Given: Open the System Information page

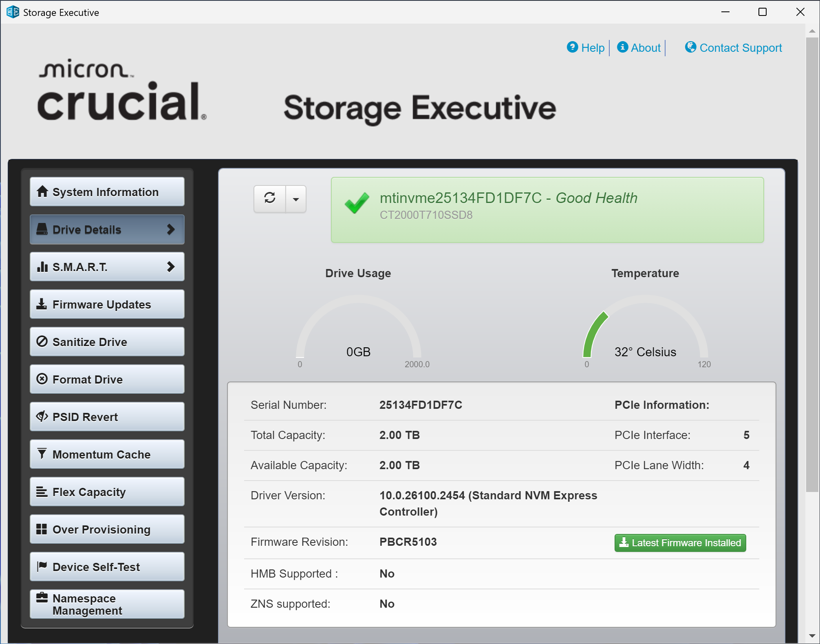Looking at the screenshot, I should coord(107,192).
